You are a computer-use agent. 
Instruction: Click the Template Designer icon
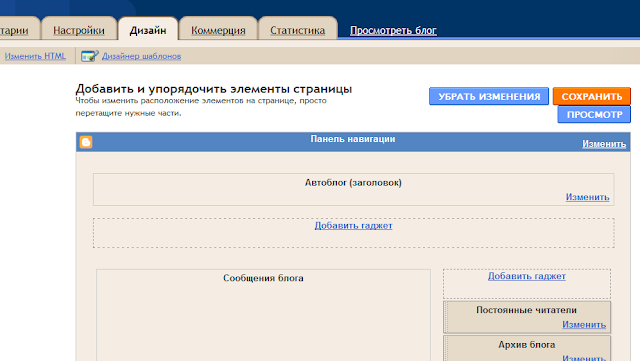pyautogui.click(x=89, y=56)
